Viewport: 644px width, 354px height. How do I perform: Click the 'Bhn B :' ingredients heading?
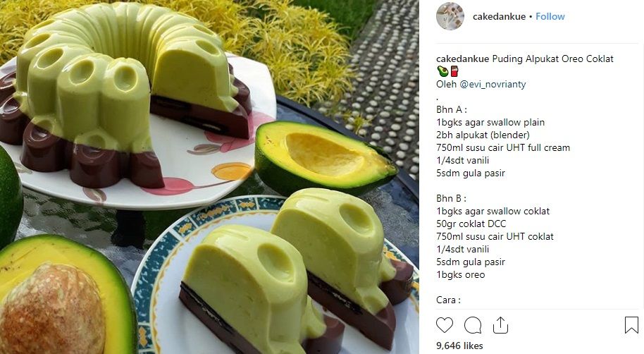(x=451, y=199)
